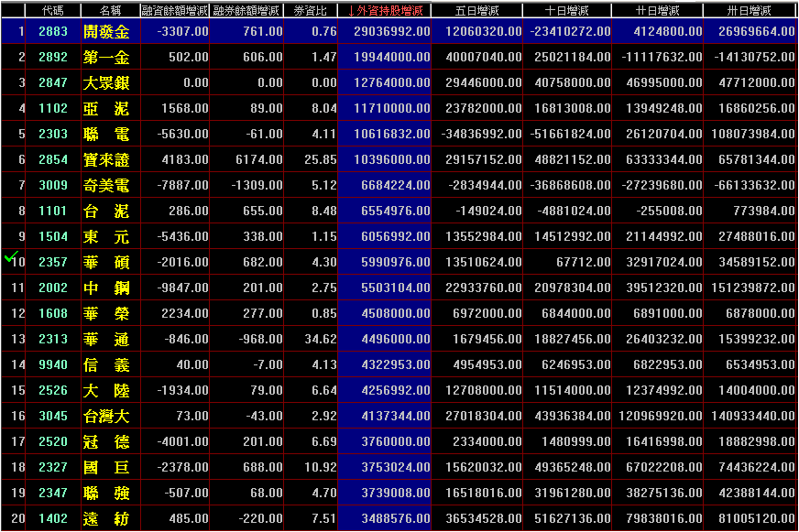Select the 遠紡 stock name
The image size is (799, 532).
[x=106, y=519]
